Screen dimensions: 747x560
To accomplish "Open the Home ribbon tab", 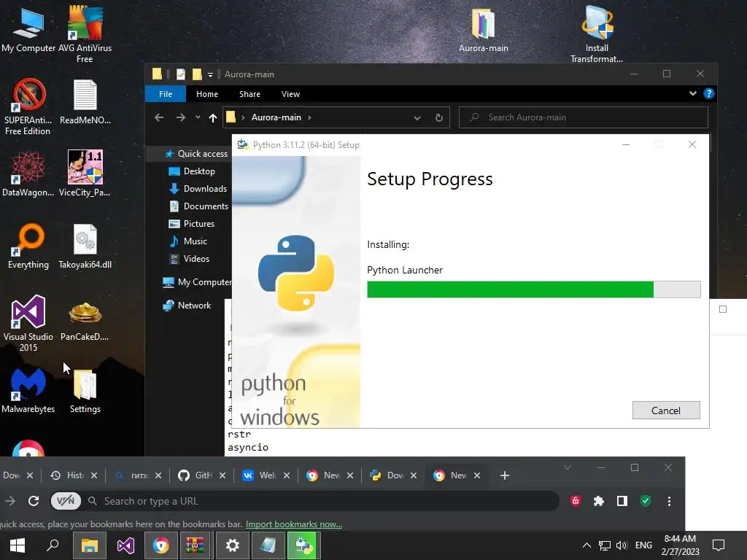I will [206, 94].
